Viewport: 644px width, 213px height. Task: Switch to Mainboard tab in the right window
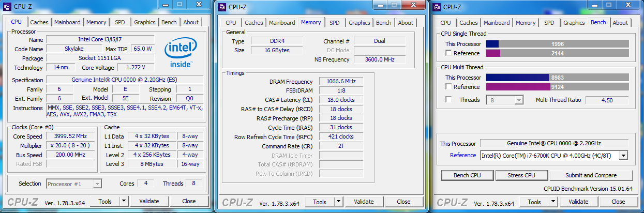click(x=497, y=23)
